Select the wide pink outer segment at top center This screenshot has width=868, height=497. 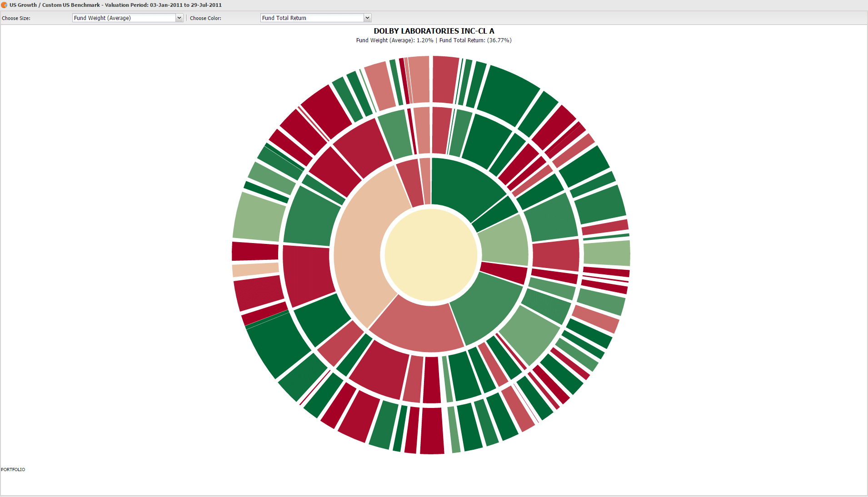click(x=419, y=79)
